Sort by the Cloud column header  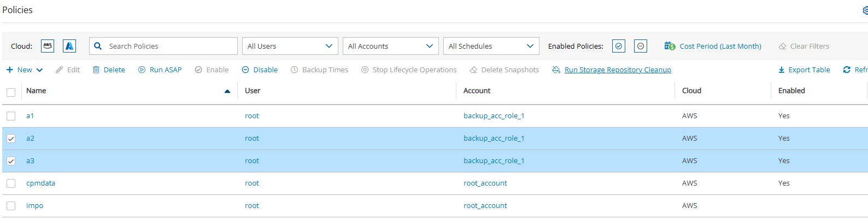691,91
